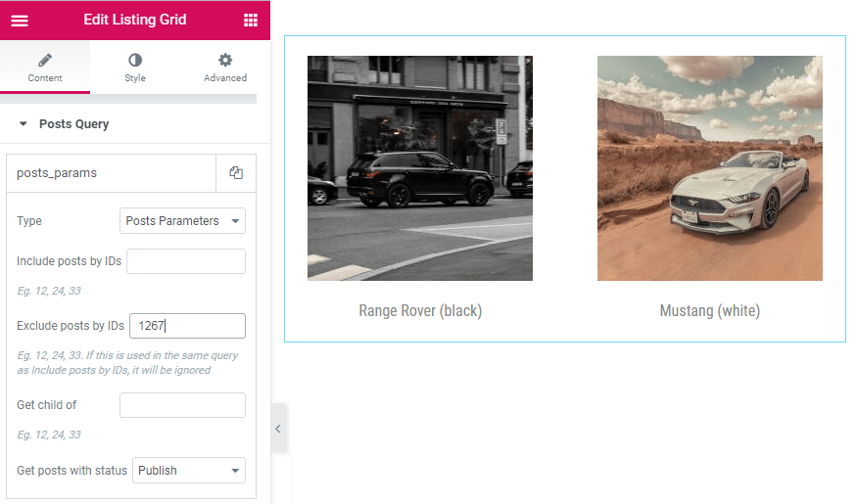The width and height of the screenshot is (857, 504).
Task: Open the Type dropdown (Posts Parameters)
Action: (182, 220)
